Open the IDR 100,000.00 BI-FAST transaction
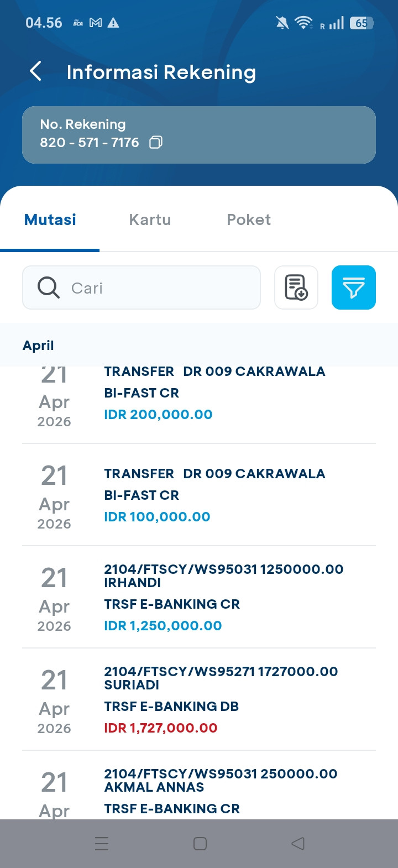Image resolution: width=398 pixels, height=868 pixels. [199, 495]
